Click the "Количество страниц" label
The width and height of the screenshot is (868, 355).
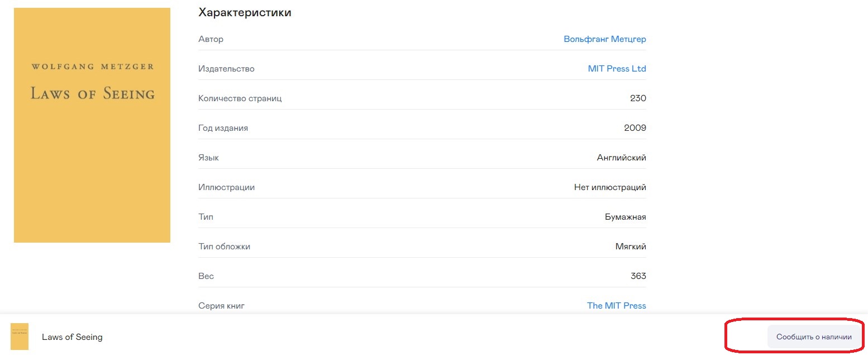[240, 98]
